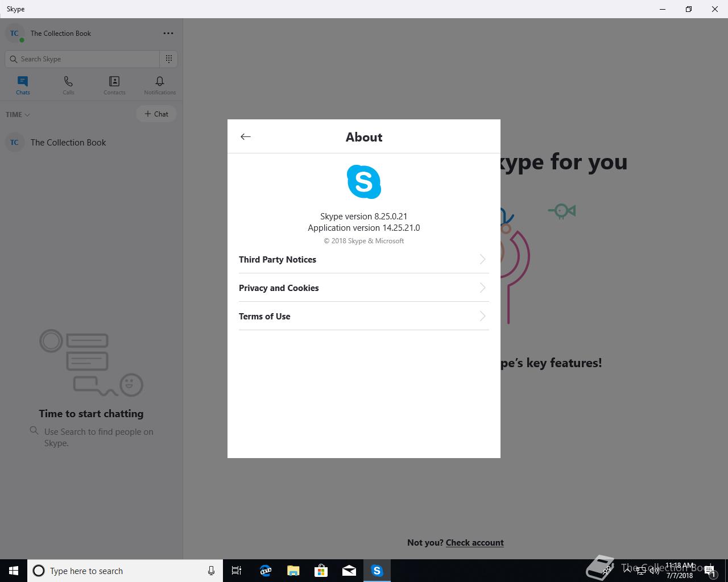Open Task View in the taskbar
This screenshot has width=728, height=582.
click(237, 571)
